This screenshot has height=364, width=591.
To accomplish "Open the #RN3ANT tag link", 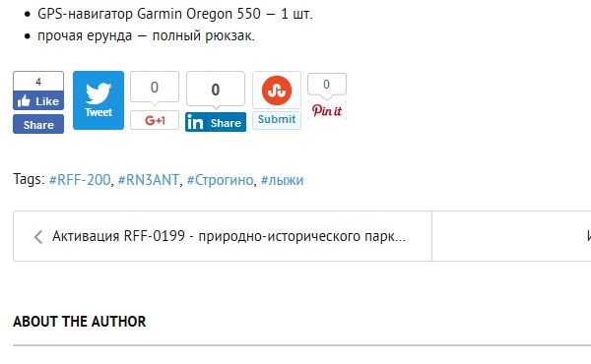I will pos(149,180).
